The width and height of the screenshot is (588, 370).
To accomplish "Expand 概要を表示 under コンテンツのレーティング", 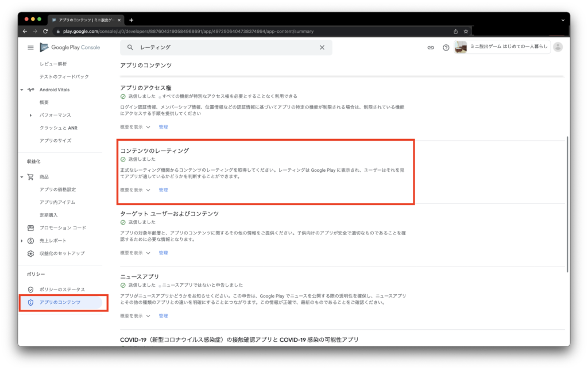I will [x=135, y=190].
